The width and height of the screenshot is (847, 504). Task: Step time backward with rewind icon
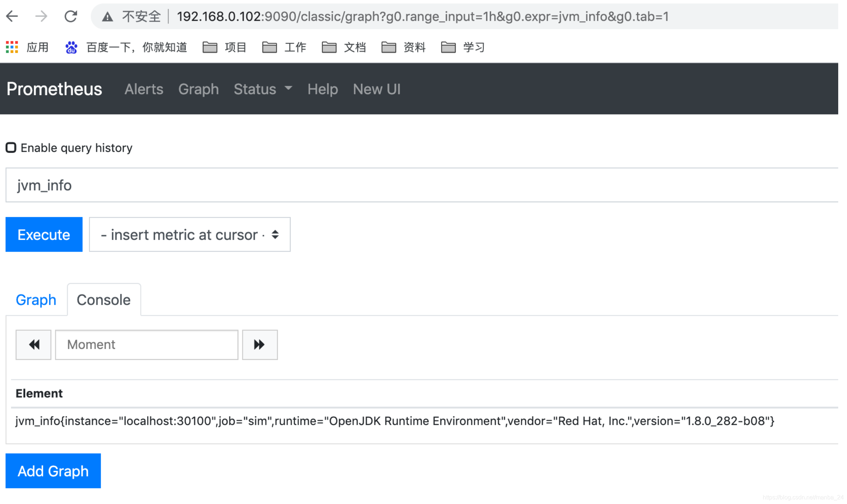[x=33, y=345]
